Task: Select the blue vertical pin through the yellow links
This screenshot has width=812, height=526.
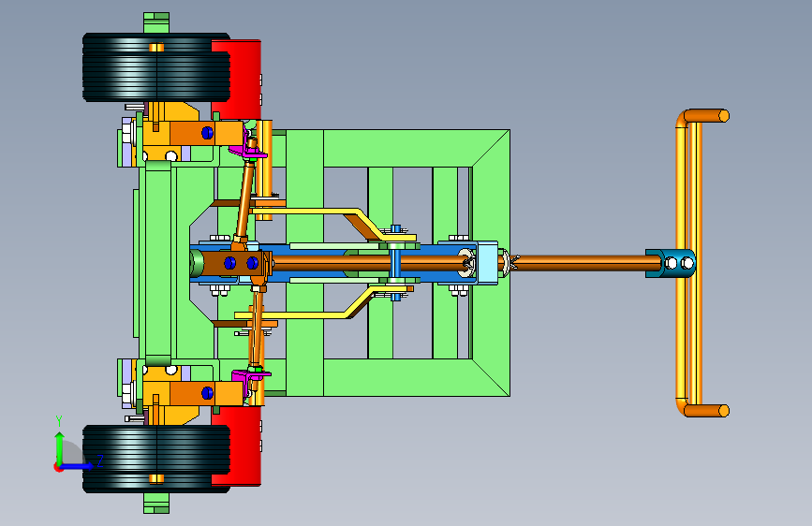Action: tap(395, 262)
